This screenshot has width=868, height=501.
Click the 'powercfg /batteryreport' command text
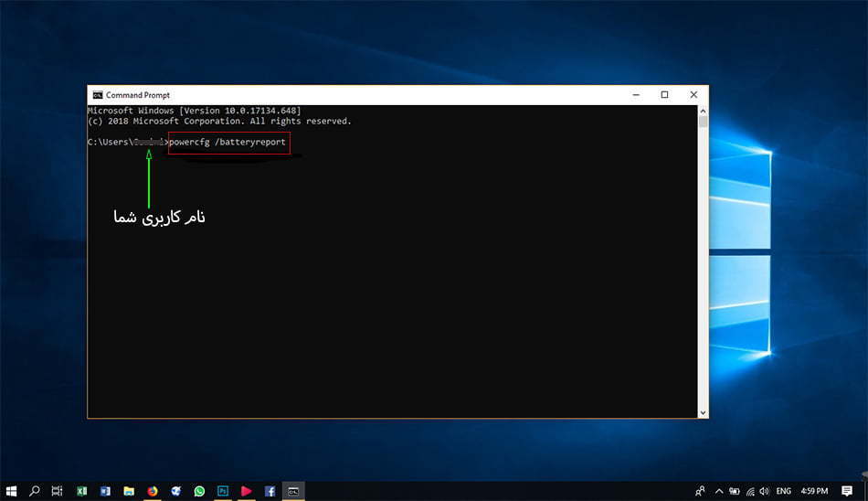228,143
